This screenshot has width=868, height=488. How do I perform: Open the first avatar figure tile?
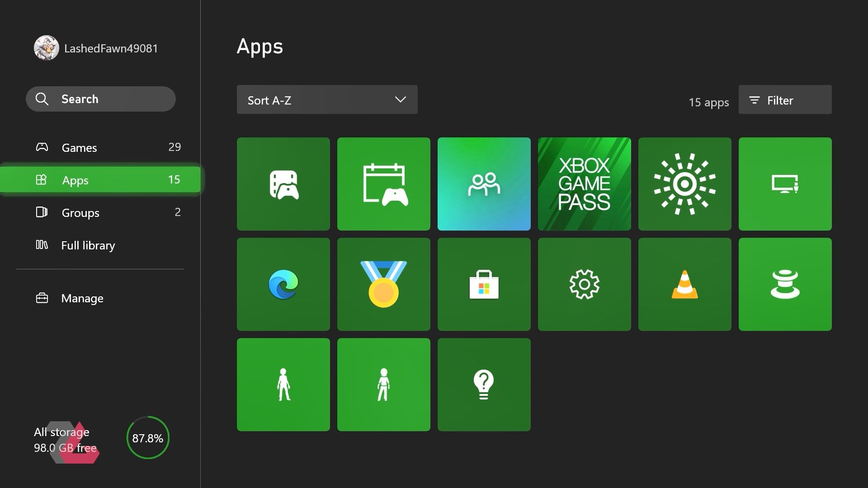pos(283,385)
